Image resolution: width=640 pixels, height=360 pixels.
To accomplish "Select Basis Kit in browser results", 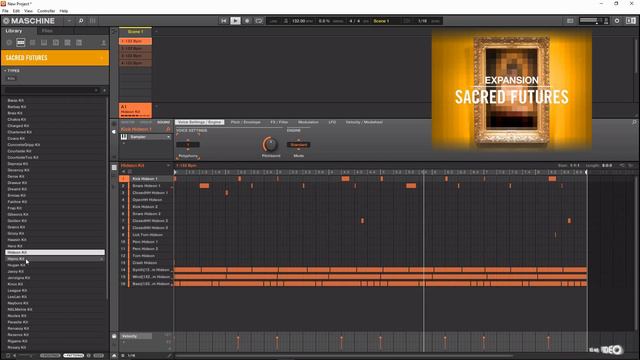I will click(55, 100).
